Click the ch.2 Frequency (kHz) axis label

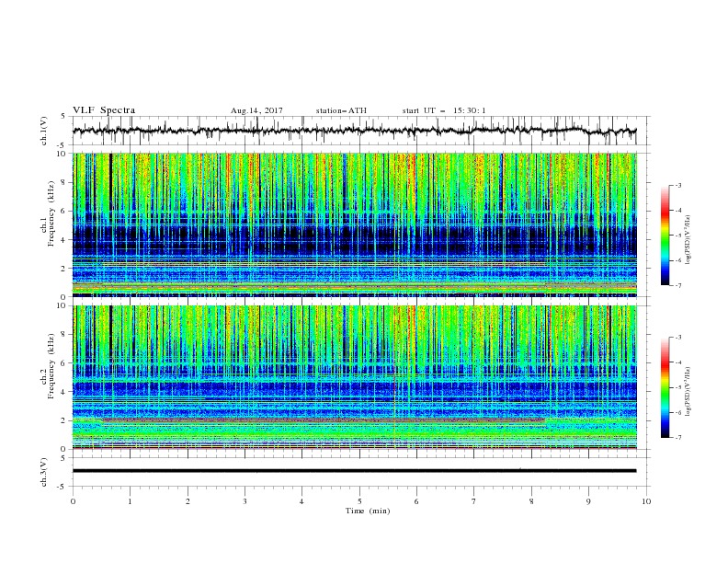pos(48,366)
